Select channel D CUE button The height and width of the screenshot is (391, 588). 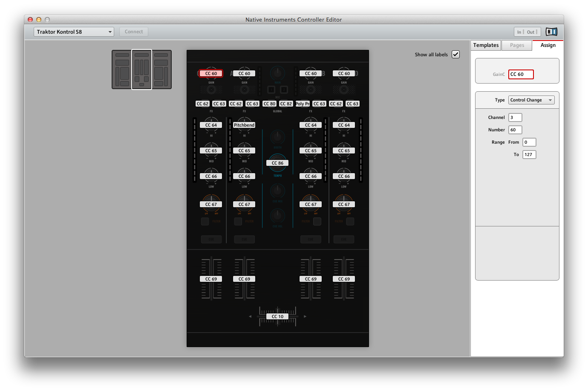pos(344,239)
